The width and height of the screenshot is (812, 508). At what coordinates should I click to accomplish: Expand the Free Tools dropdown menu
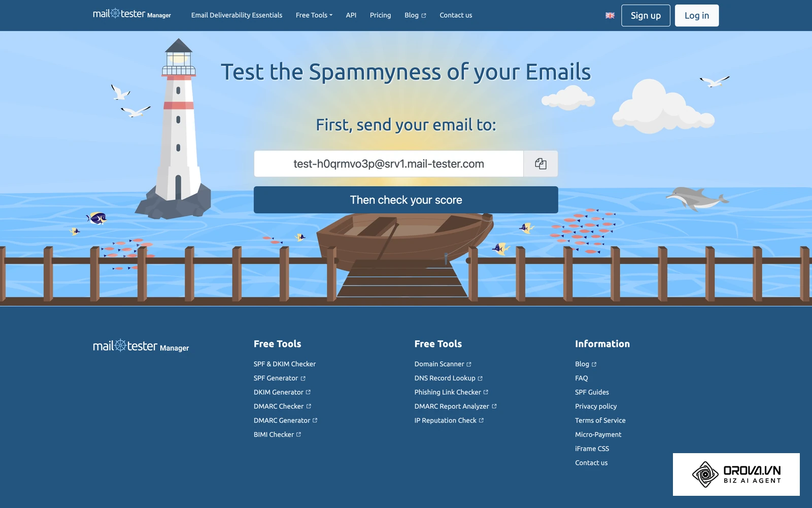pyautogui.click(x=314, y=15)
